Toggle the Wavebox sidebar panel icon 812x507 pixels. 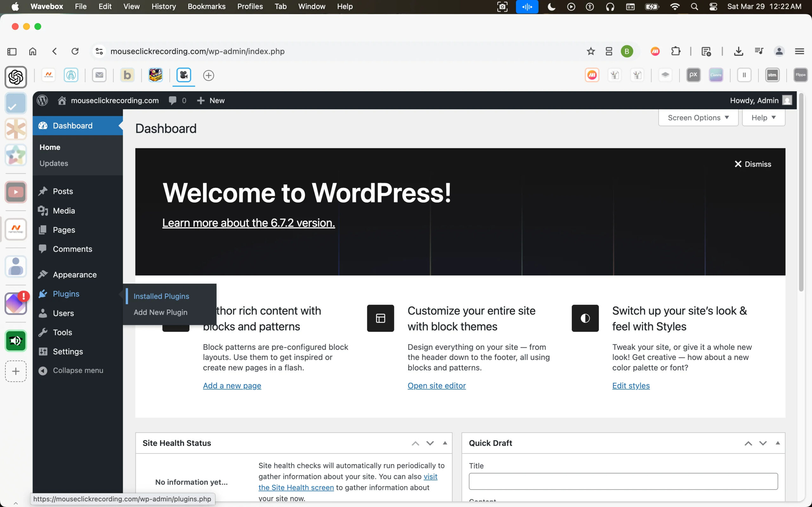(x=12, y=51)
